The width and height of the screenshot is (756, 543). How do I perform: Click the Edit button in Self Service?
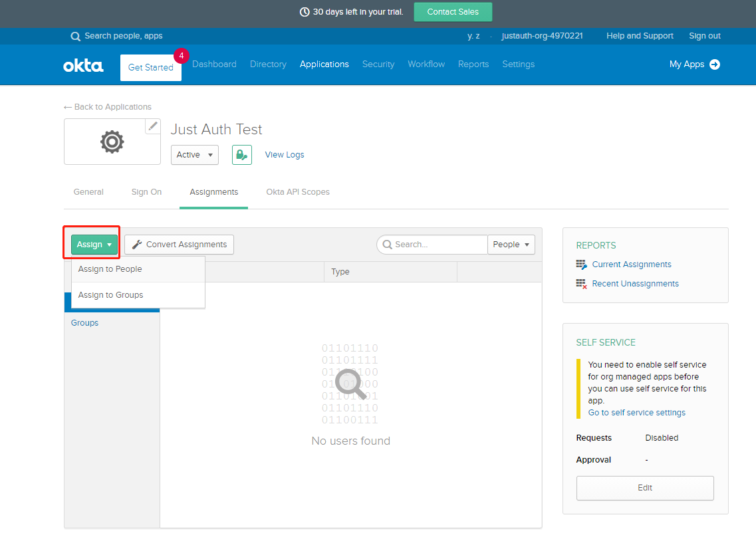tap(645, 488)
